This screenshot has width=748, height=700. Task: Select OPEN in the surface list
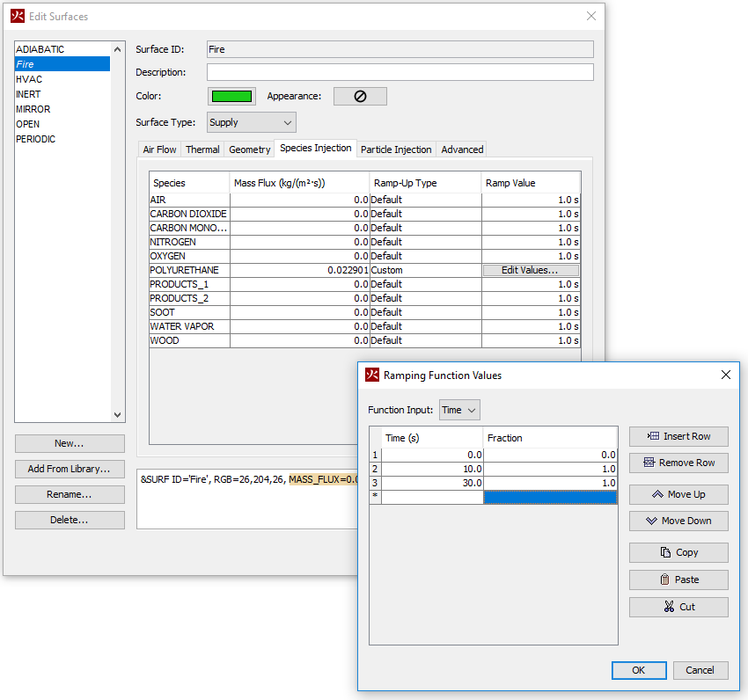62,124
